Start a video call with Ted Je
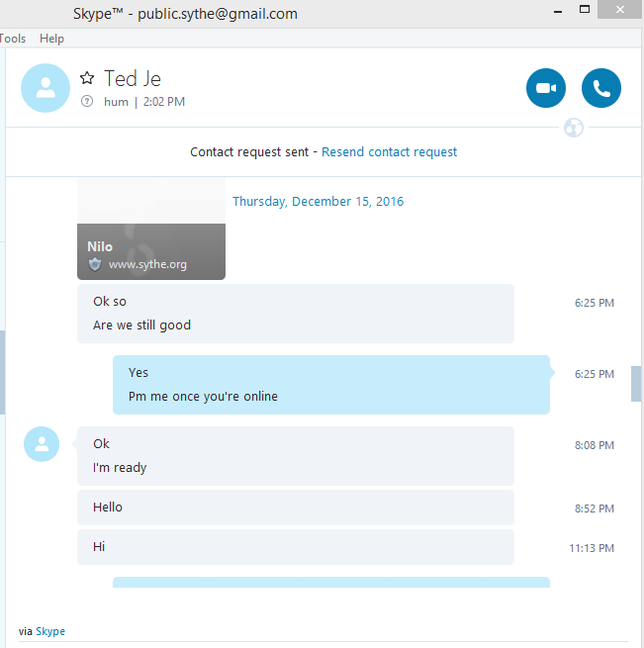644x648 pixels. click(x=546, y=88)
